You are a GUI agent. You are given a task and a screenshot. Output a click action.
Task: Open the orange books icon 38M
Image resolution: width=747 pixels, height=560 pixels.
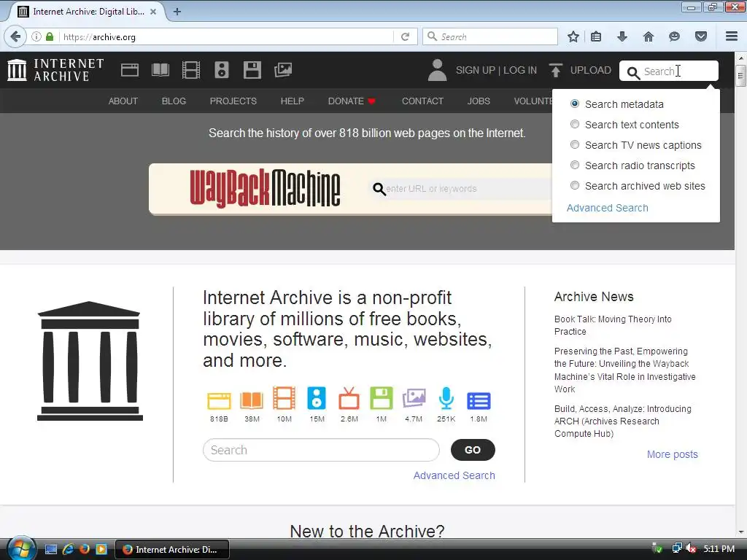tap(252, 400)
